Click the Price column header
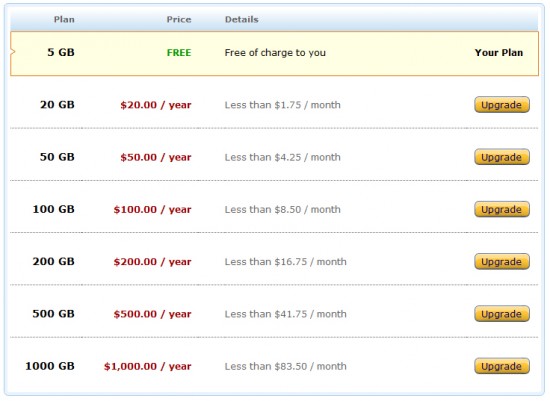550x401 pixels. [x=179, y=19]
